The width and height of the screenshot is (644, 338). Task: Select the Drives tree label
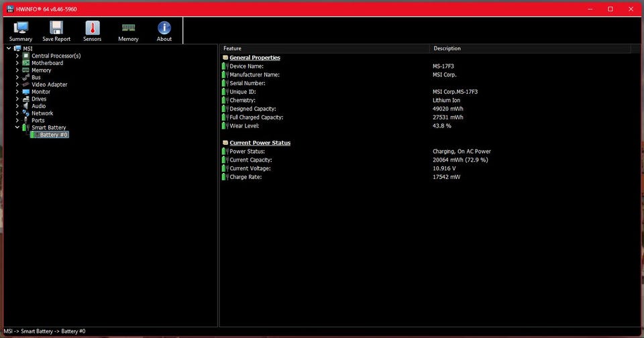[39, 99]
